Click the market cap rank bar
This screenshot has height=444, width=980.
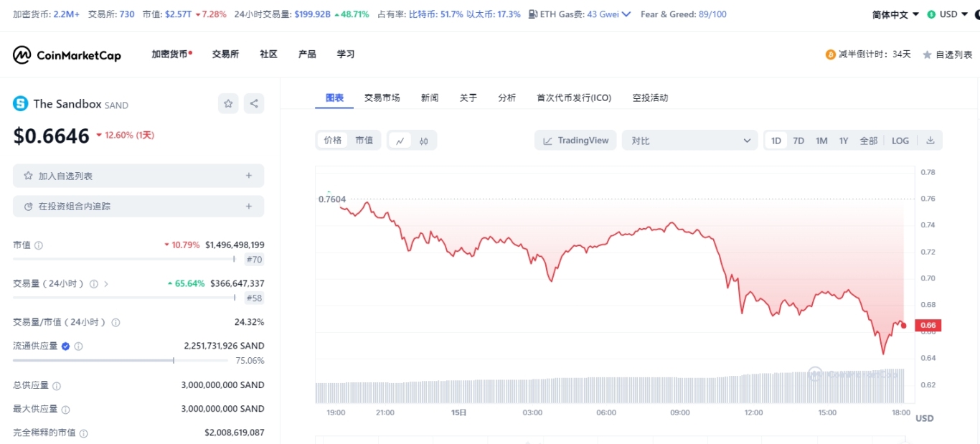coord(124,259)
